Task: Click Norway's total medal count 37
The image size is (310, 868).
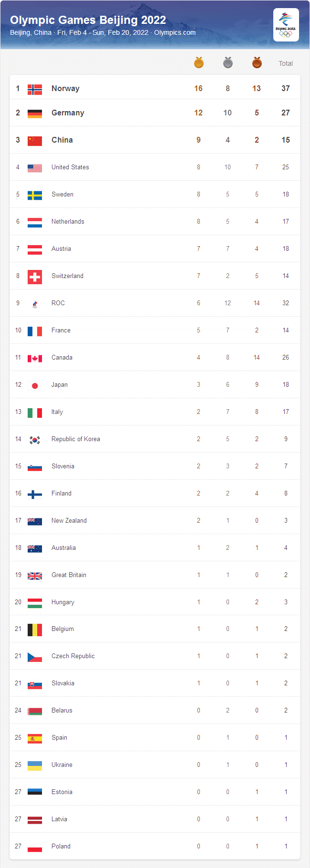Action: (x=286, y=88)
